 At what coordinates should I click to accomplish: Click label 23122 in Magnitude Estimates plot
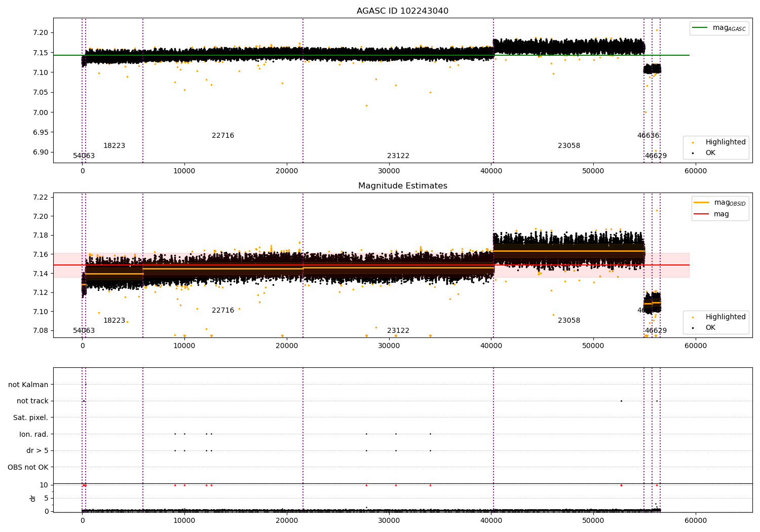pyautogui.click(x=398, y=331)
